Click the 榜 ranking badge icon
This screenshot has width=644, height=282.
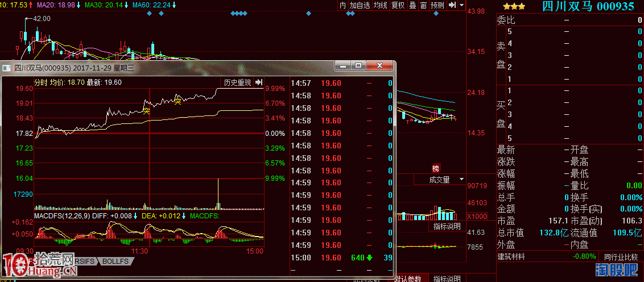pyautogui.click(x=436, y=168)
